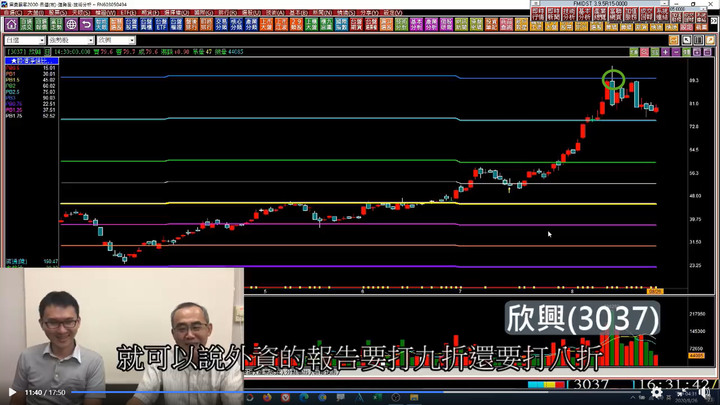Click the PB1.75 52.52 legend row
The image size is (720, 405).
click(31, 116)
